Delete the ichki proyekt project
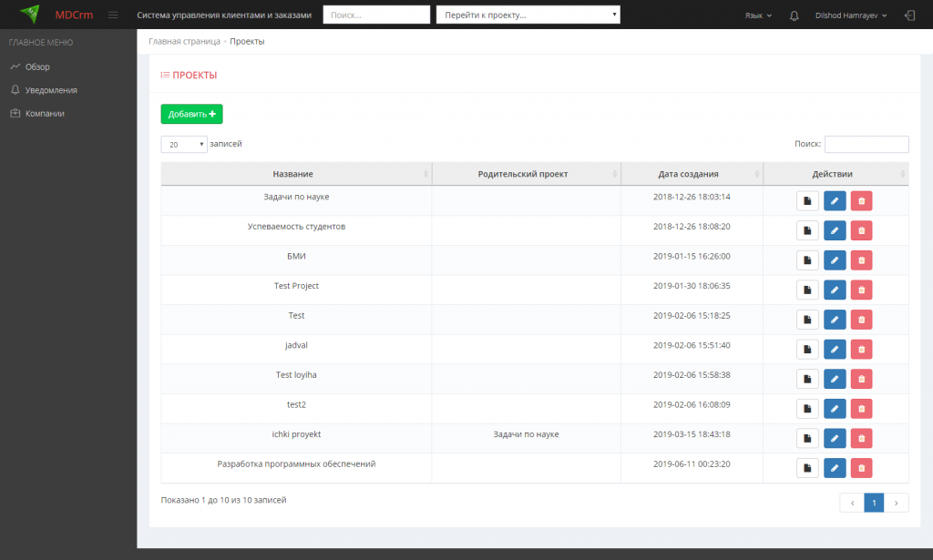This screenshot has height=560, width=933. click(862, 439)
